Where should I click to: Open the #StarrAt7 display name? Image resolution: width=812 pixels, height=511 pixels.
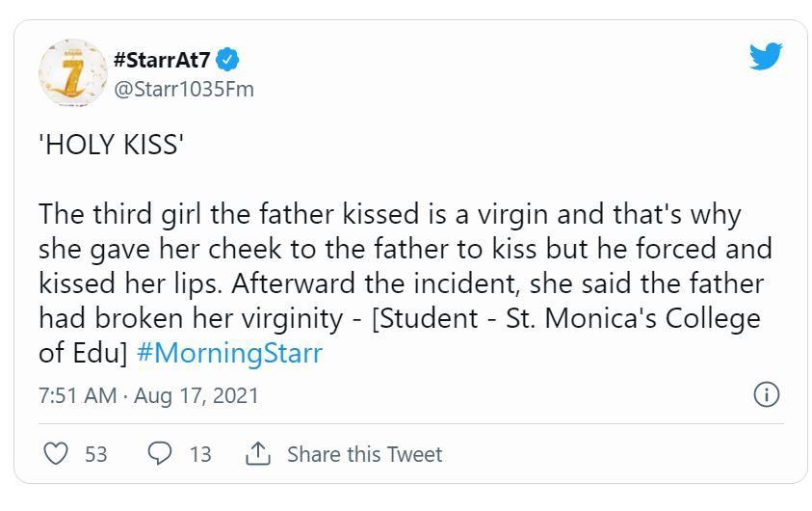pos(161,61)
